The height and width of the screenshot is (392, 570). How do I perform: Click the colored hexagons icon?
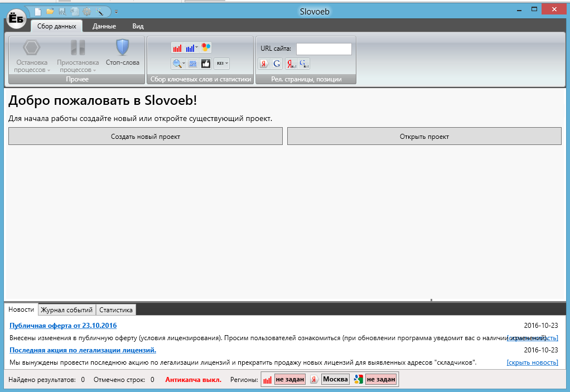tap(206, 47)
